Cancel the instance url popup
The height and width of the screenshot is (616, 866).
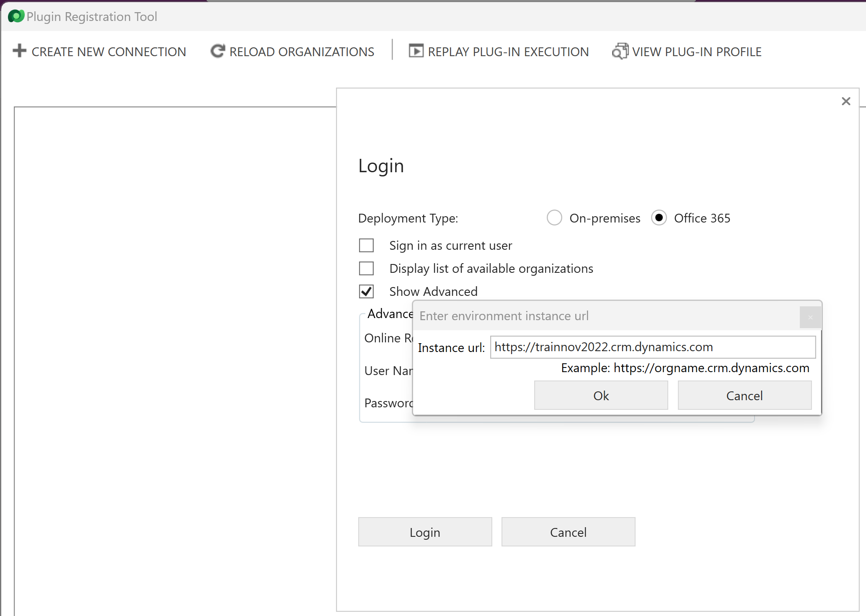click(744, 396)
